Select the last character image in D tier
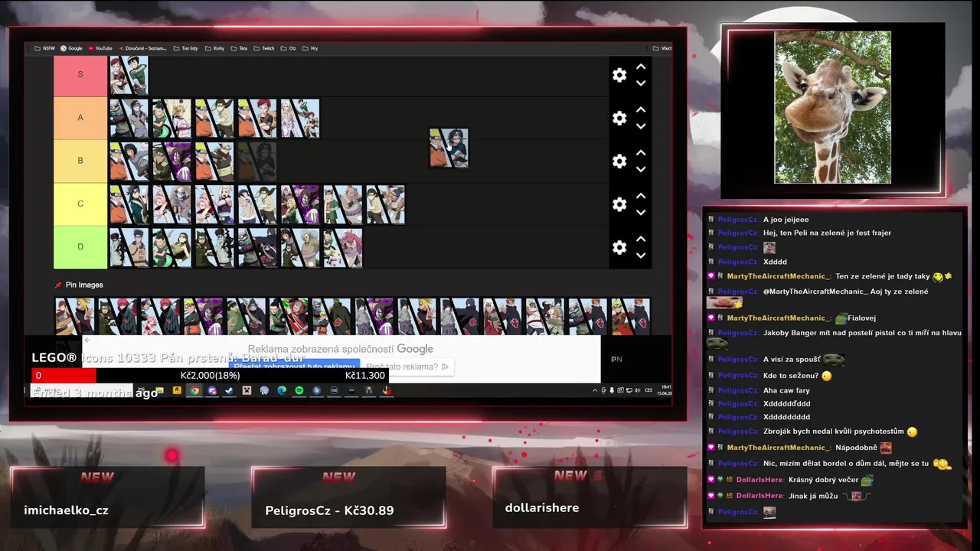The image size is (980, 551). pos(342,247)
